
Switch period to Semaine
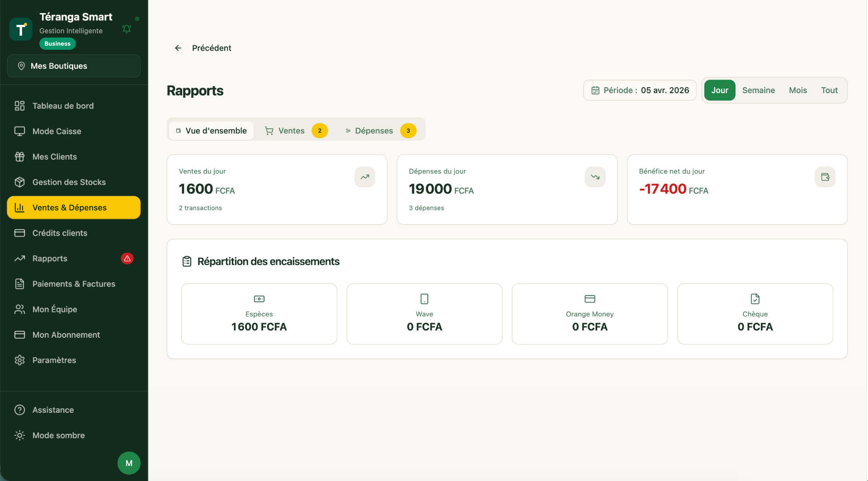click(x=759, y=90)
